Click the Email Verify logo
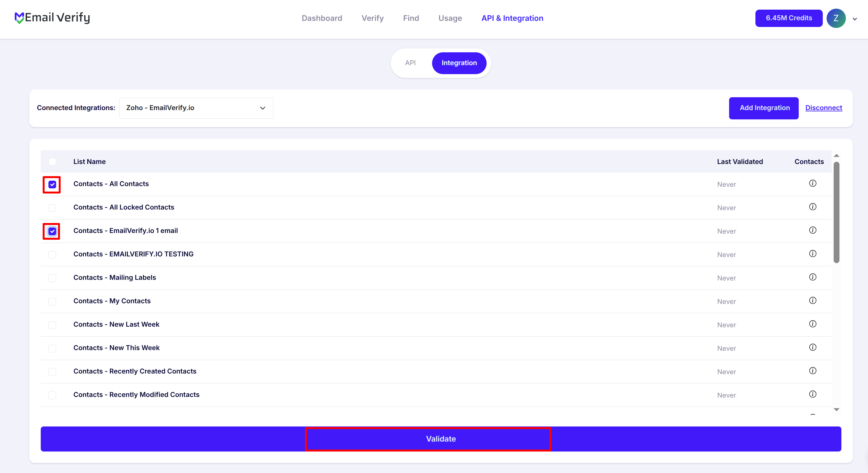Image resolution: width=868 pixels, height=473 pixels. click(x=52, y=18)
